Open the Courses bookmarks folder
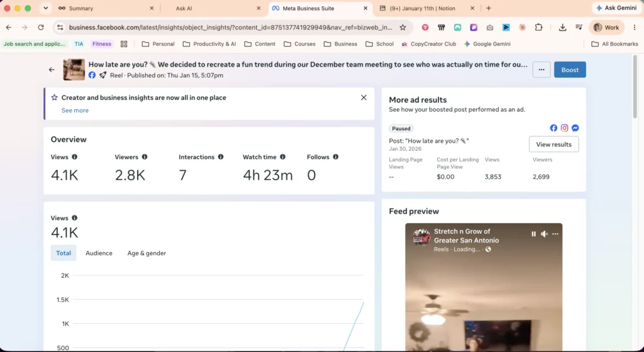The image size is (644, 352). [299, 44]
